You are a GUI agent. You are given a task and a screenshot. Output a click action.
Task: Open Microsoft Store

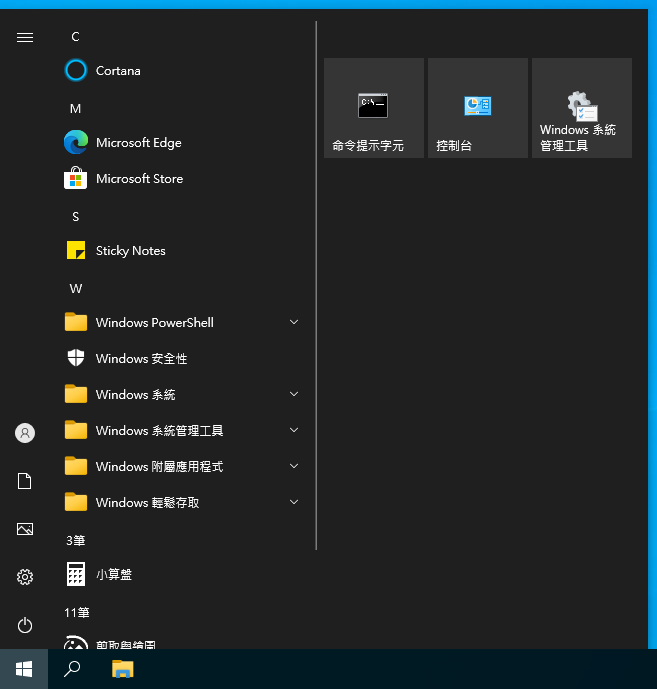pyautogui.click(x=182, y=179)
